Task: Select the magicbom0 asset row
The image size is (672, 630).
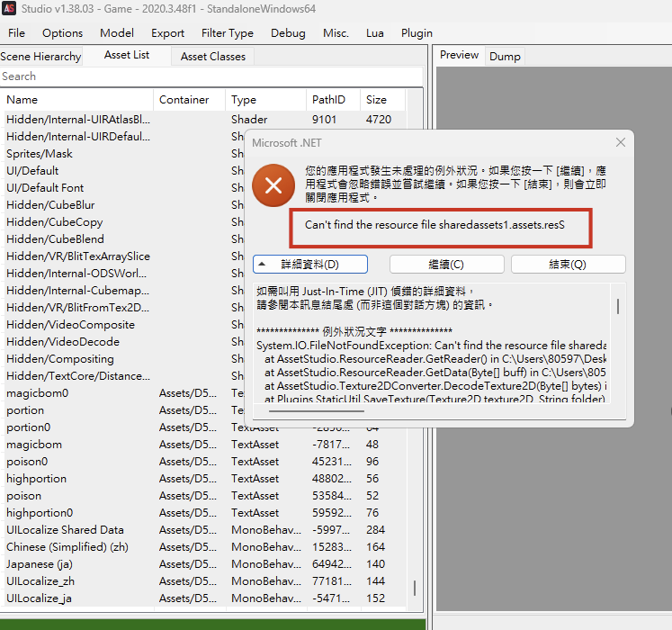Action: point(124,393)
